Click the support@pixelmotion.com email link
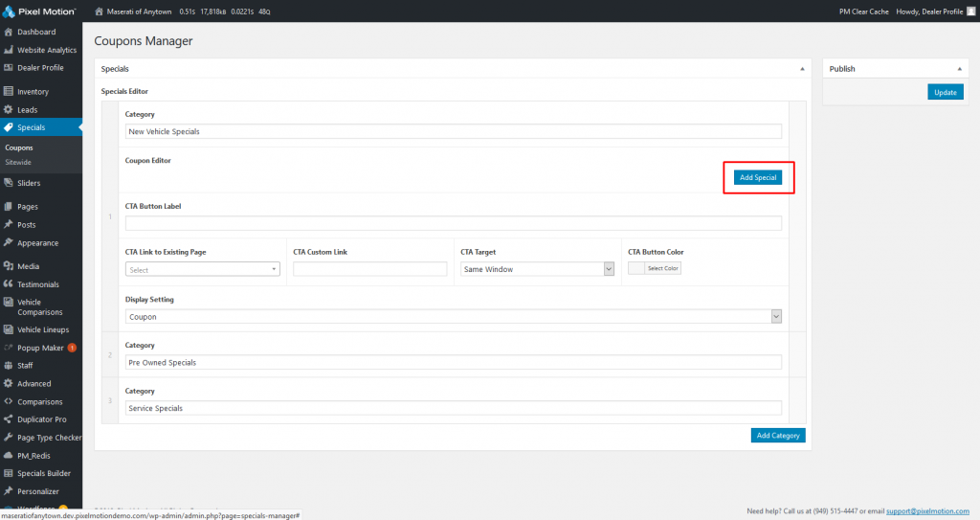 tap(927, 511)
